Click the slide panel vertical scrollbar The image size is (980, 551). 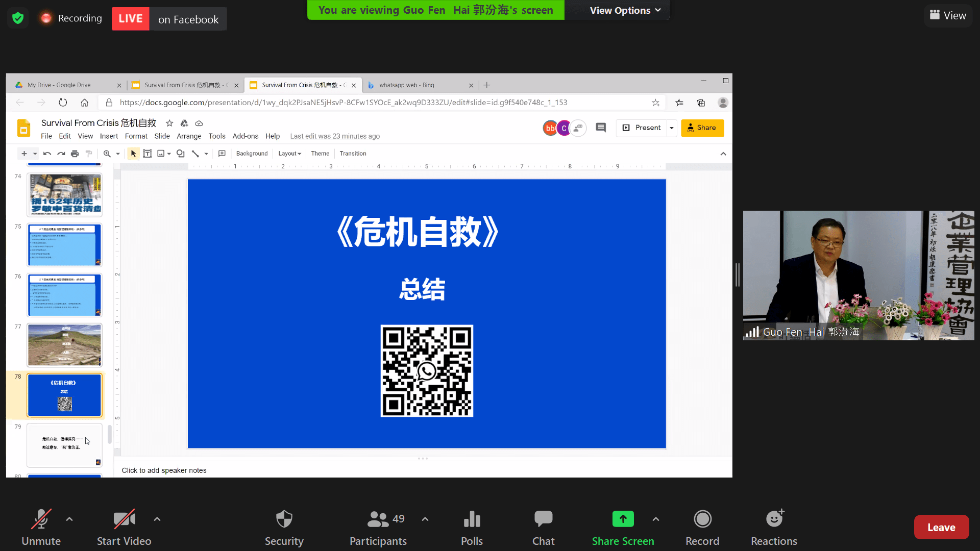110,434
